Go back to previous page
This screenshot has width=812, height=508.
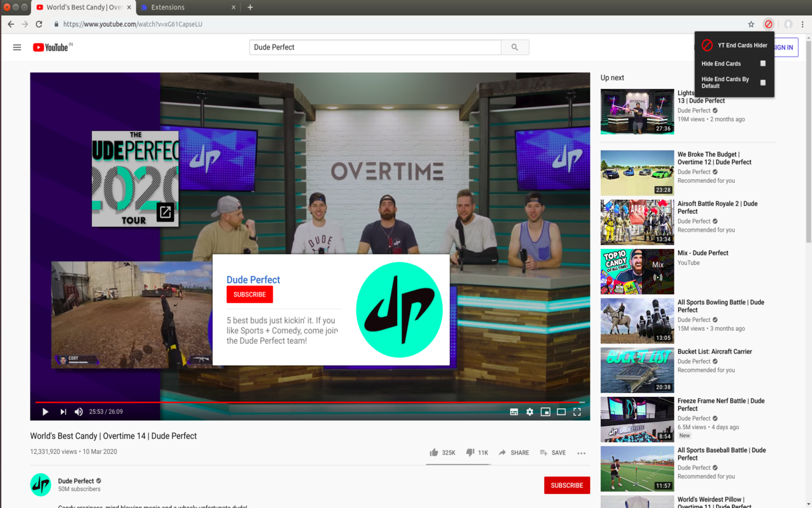pos(11,24)
